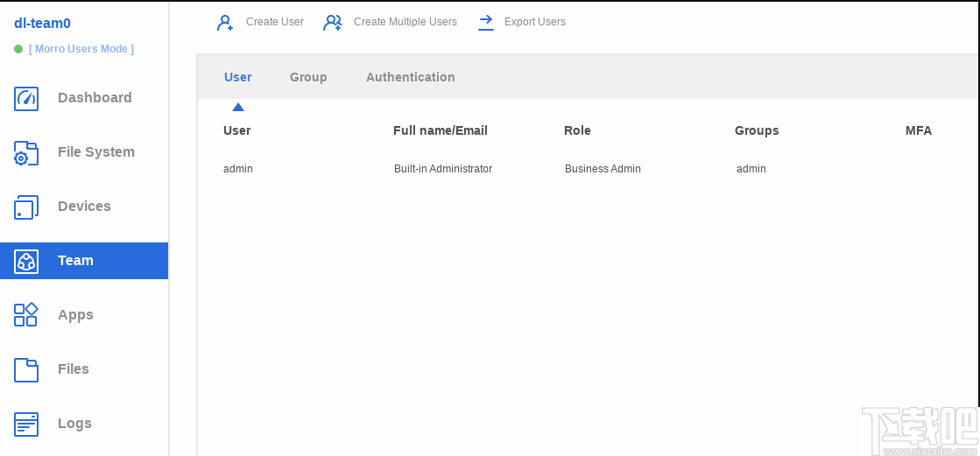
Task: Click the Team sidebar icon
Action: 26,261
